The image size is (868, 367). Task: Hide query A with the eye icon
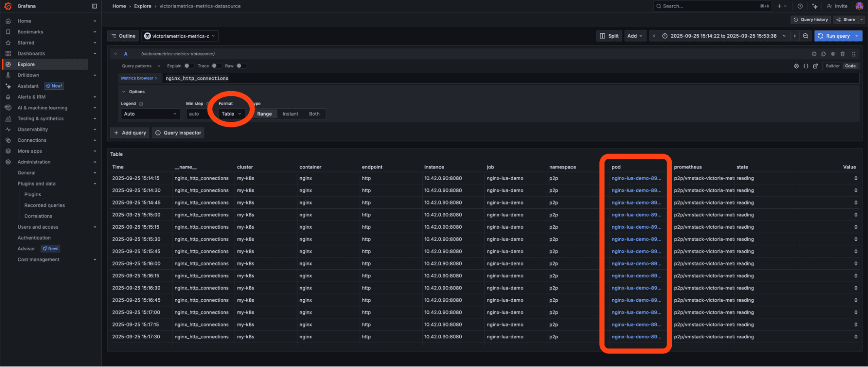(833, 54)
